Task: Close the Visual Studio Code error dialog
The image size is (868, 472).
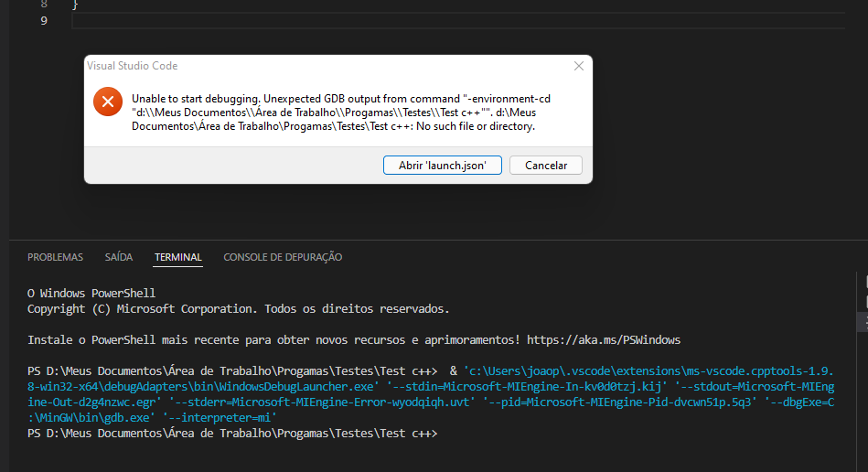Action: click(x=579, y=66)
